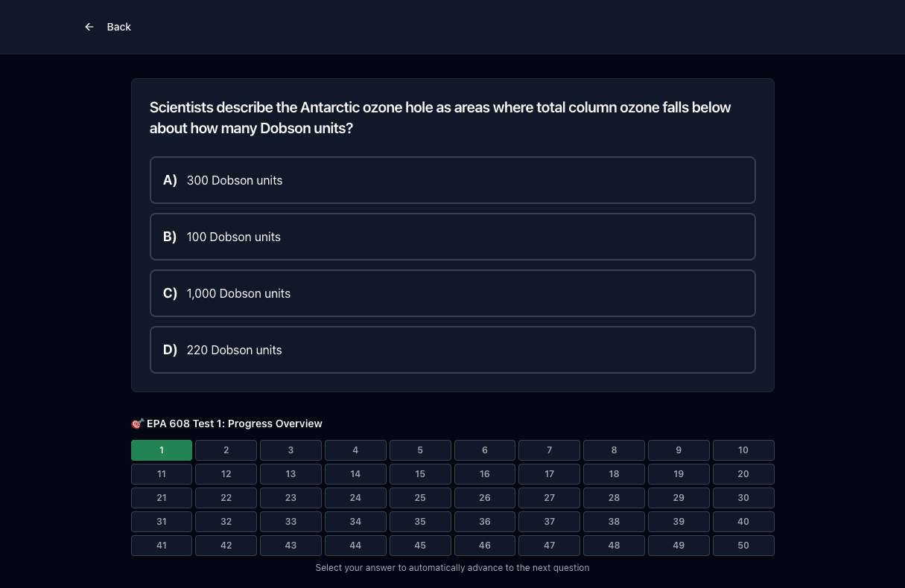The image size is (905, 588).
Task: Open question 5 tile
Action: [420, 450]
